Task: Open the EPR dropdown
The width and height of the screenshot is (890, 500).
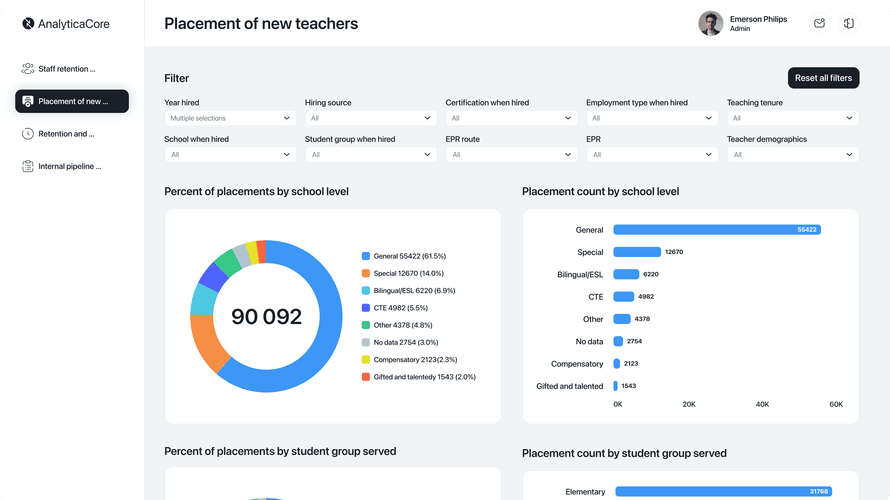Action: [652, 154]
